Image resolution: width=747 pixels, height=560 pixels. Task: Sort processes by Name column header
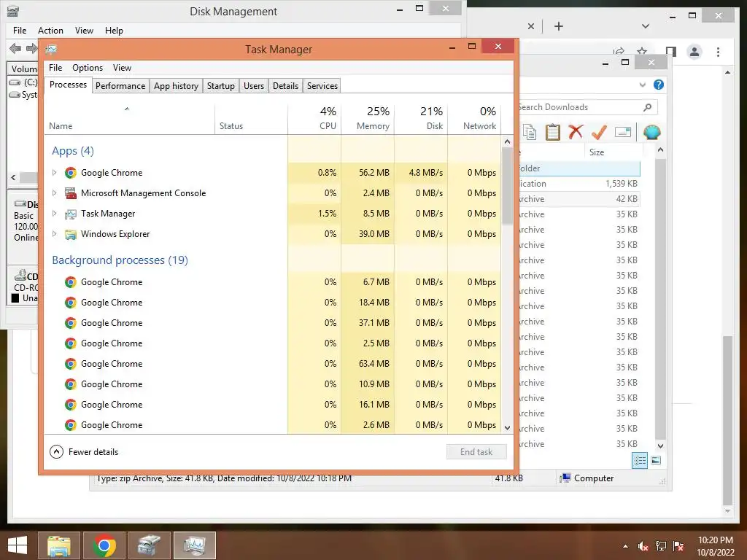coord(129,118)
